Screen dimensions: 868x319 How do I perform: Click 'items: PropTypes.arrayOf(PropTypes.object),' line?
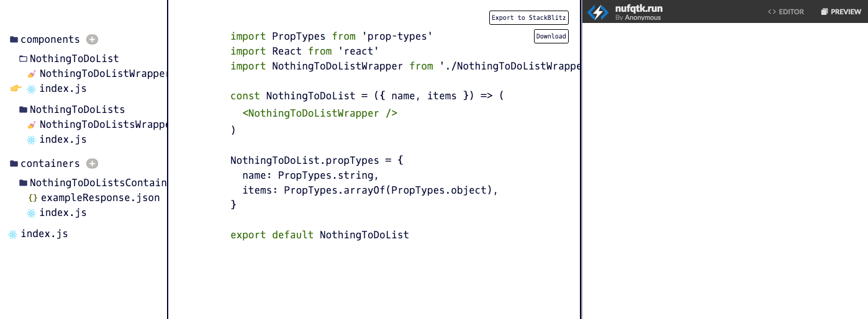tap(371, 191)
